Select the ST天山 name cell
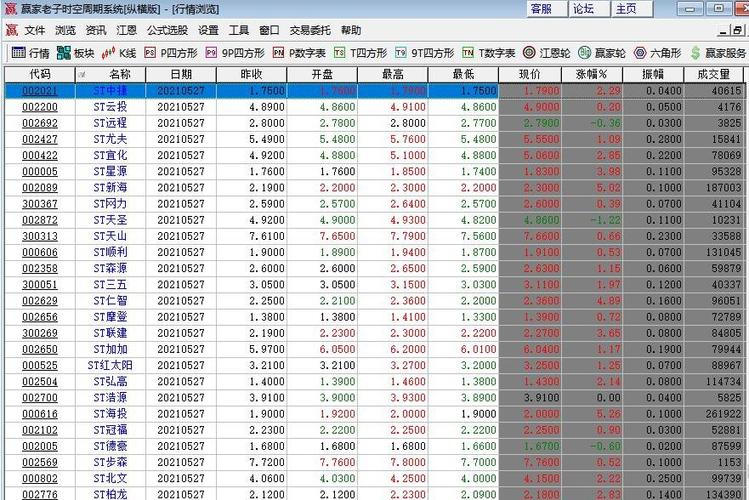This screenshot has height=500, width=749. point(110,236)
